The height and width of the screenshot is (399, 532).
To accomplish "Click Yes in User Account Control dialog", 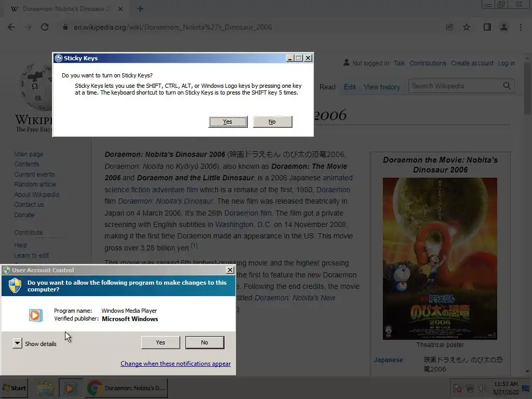I will pos(161,342).
